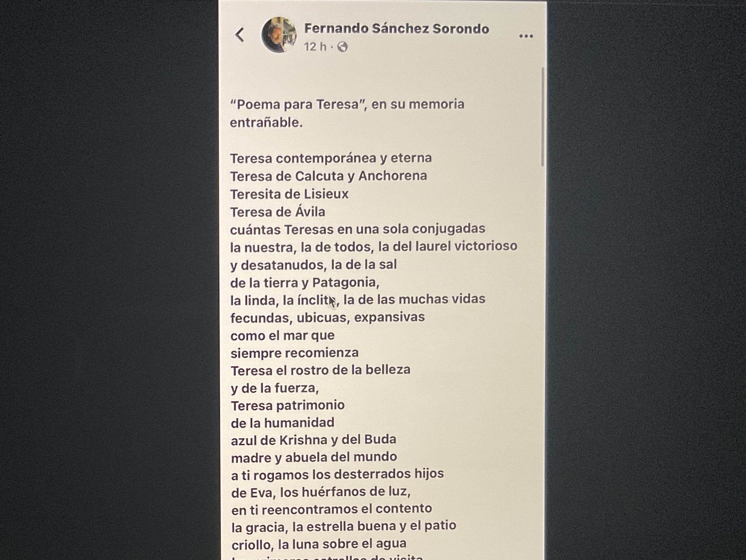
Task: Go back using the left chevron arrow
Action: (239, 35)
